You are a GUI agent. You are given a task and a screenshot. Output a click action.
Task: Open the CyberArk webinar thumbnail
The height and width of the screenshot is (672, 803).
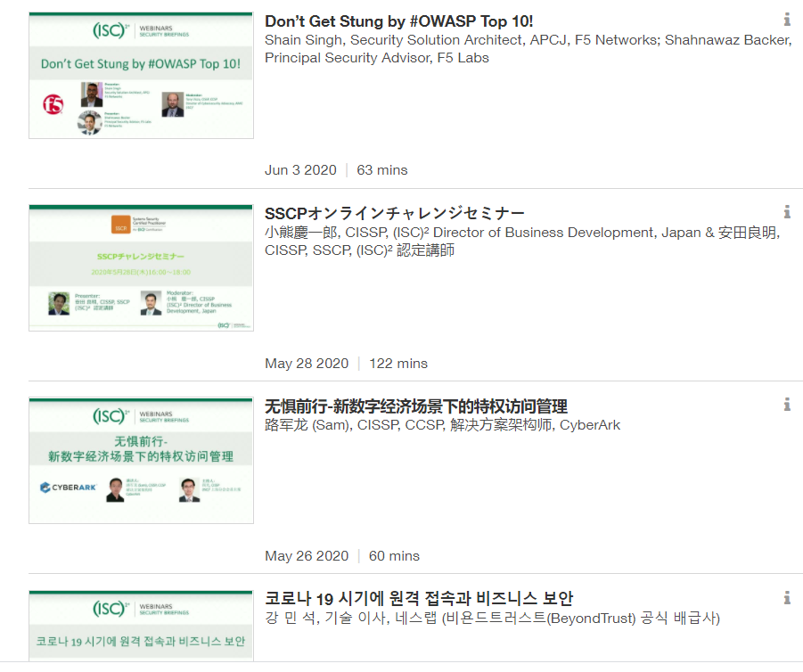(x=142, y=461)
